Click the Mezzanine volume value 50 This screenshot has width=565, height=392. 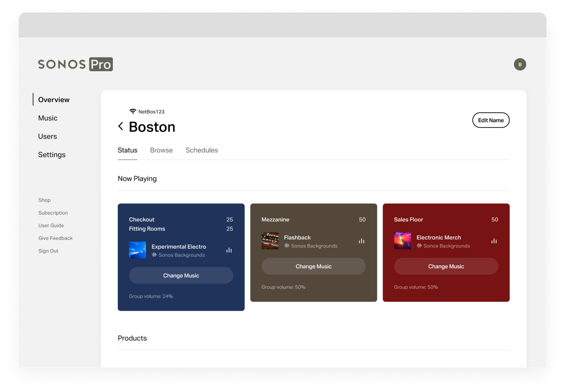tap(362, 220)
